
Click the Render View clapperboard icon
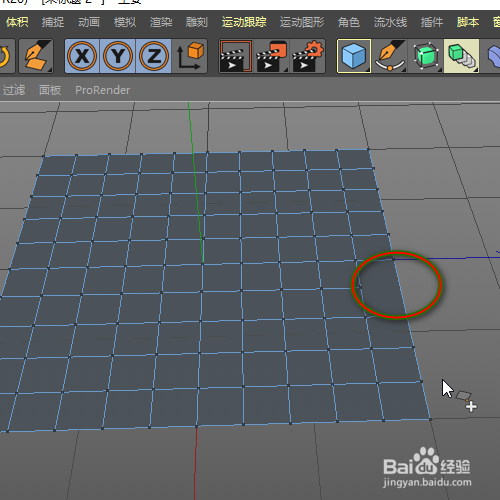[x=235, y=56]
